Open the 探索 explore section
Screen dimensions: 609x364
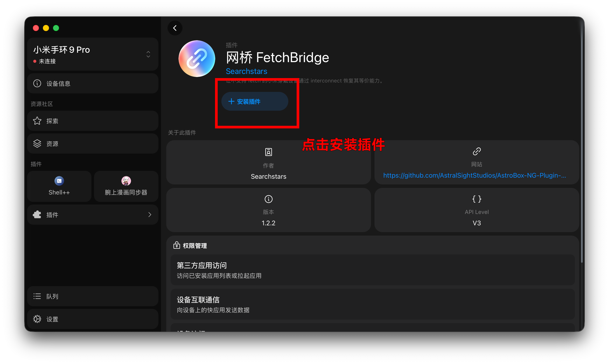(x=93, y=121)
